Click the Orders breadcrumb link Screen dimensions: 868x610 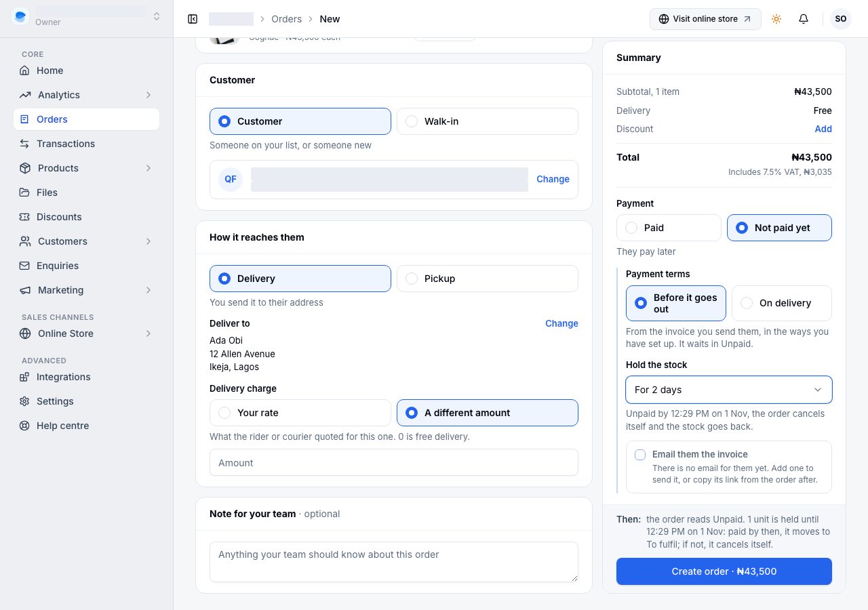[x=286, y=19]
